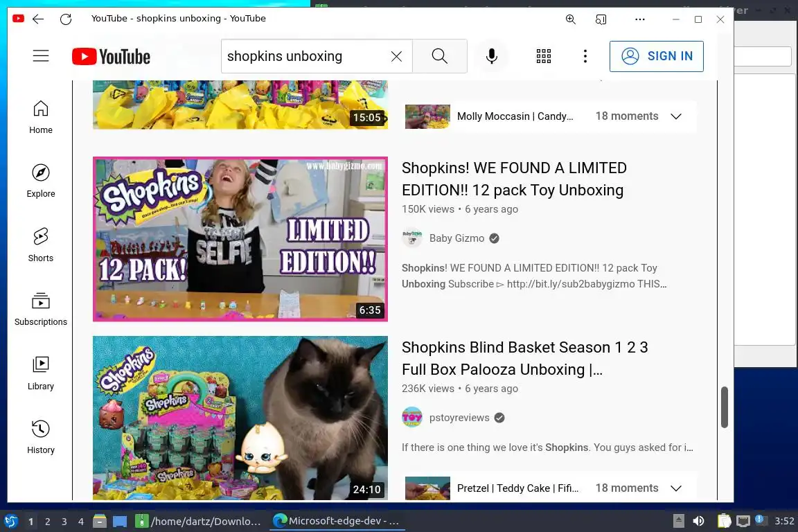Clear the search box with the X

(396, 57)
